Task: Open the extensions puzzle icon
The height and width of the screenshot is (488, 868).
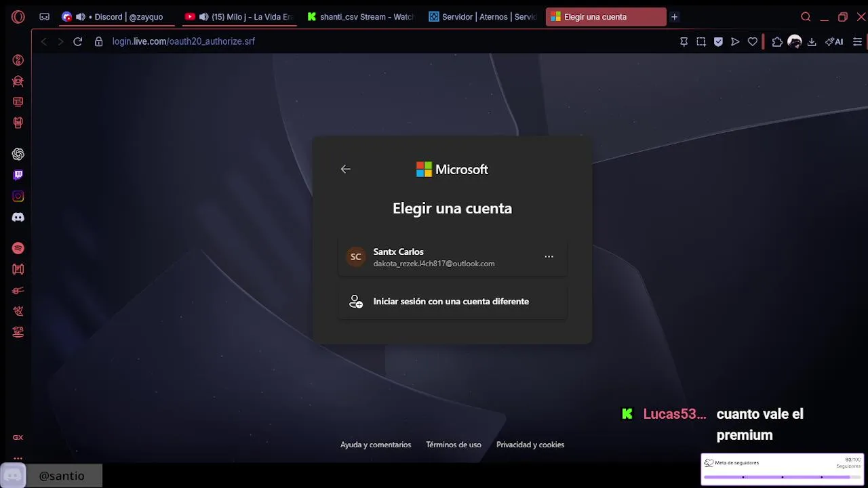Action: 777,42
